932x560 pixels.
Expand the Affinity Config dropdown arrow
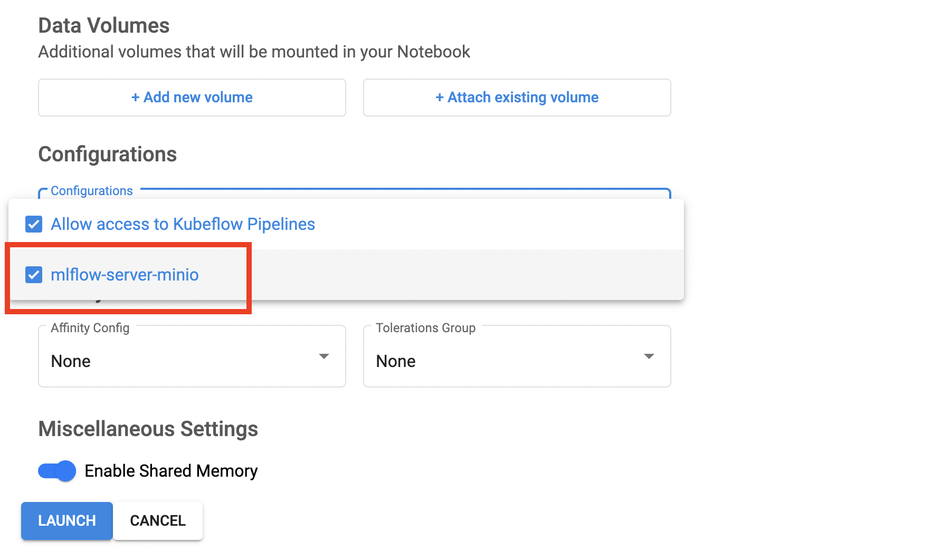[324, 356]
